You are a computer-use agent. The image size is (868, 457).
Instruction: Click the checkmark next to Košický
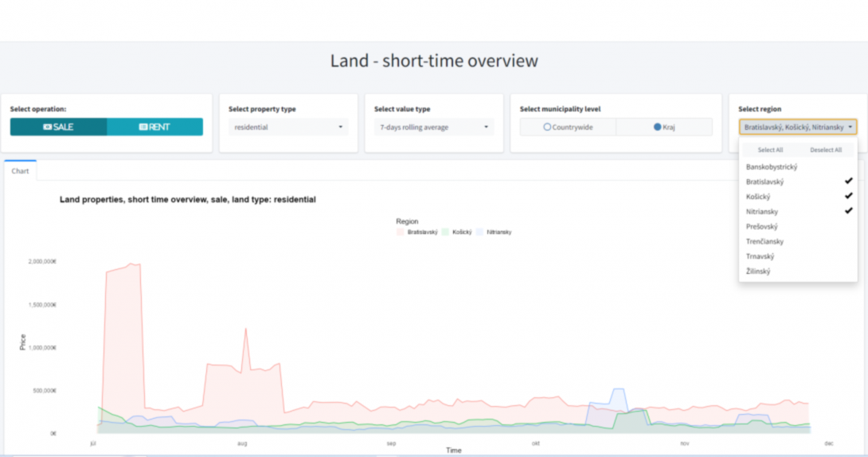click(848, 196)
